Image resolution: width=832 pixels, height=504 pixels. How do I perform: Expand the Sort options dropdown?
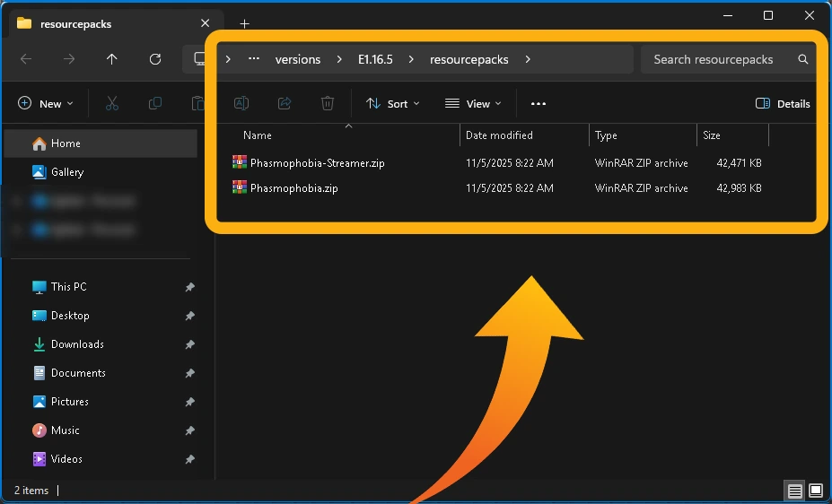(393, 104)
